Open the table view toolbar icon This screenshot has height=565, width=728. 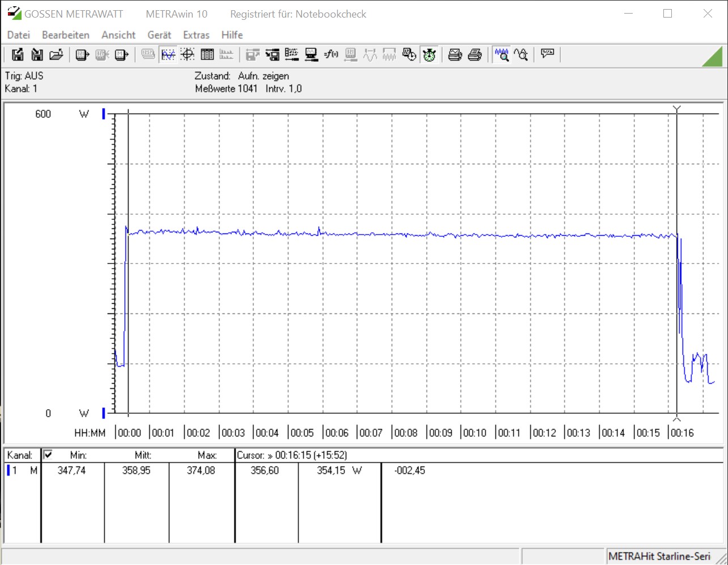[x=207, y=54]
